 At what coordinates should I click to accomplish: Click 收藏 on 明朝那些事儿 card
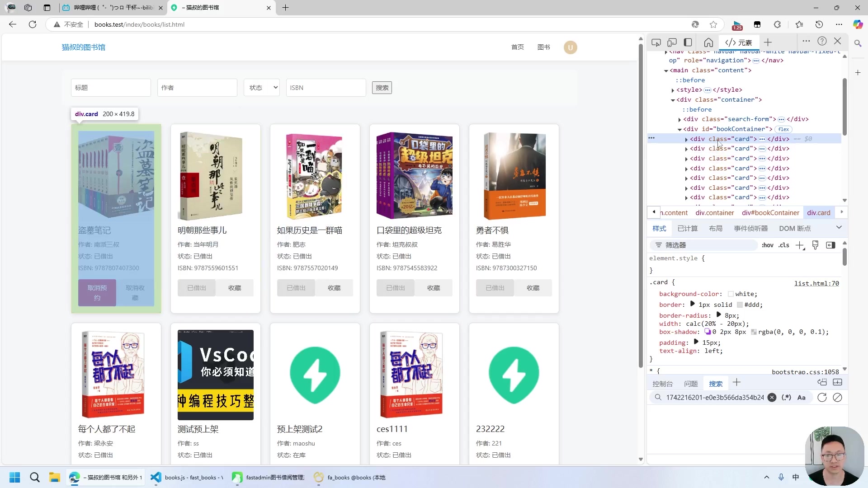(235, 288)
